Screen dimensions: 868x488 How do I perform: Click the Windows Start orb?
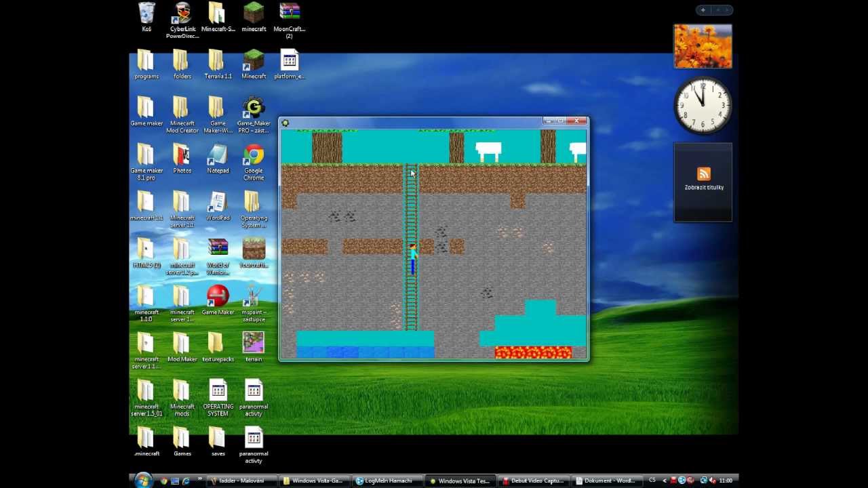click(143, 481)
